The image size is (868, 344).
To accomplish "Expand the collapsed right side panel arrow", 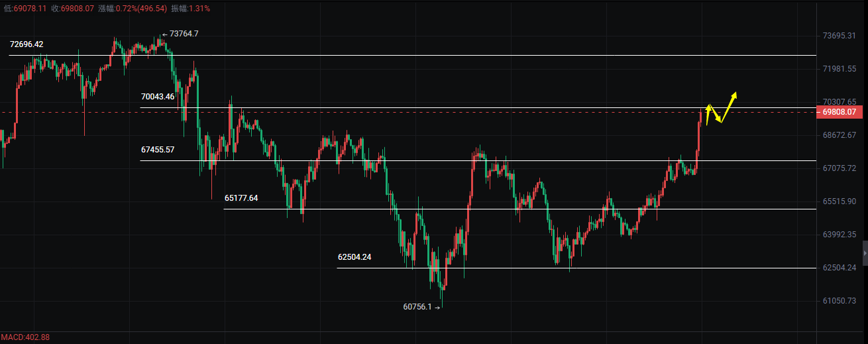I will (x=864, y=253).
